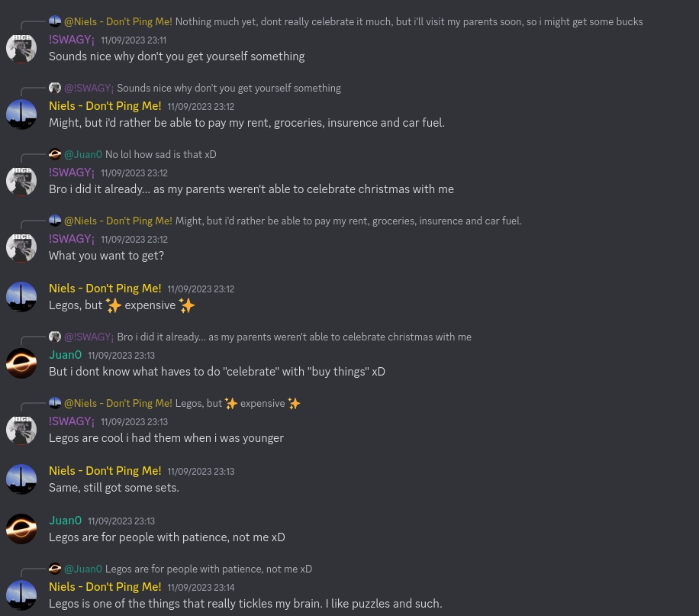Screen dimensions: 699x616
Task: Click Niels' avatar by Same, still got some sets
Action: [21, 479]
